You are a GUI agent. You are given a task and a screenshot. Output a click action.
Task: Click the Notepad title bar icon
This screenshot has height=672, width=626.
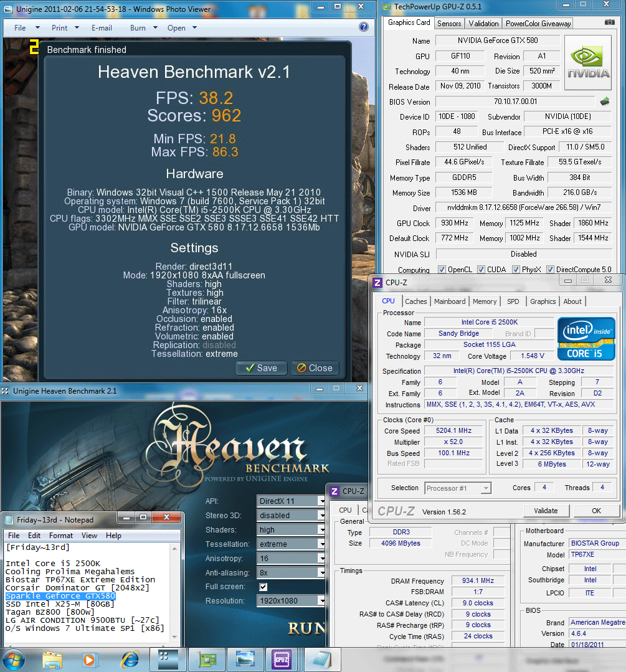9,520
